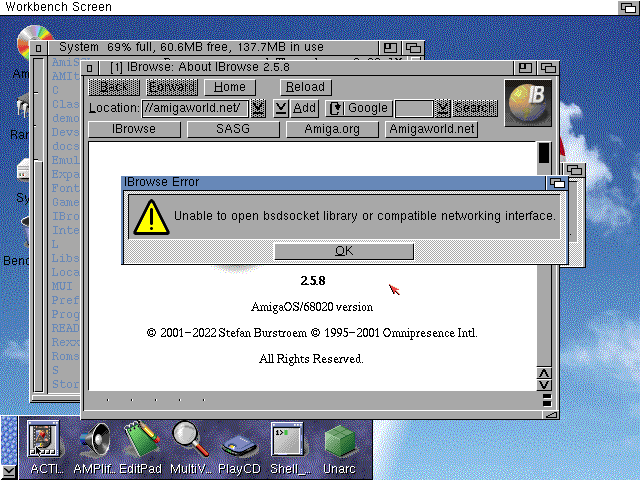Click the Forward navigation button
Image resolution: width=640 pixels, height=480 pixels.
coord(172,87)
